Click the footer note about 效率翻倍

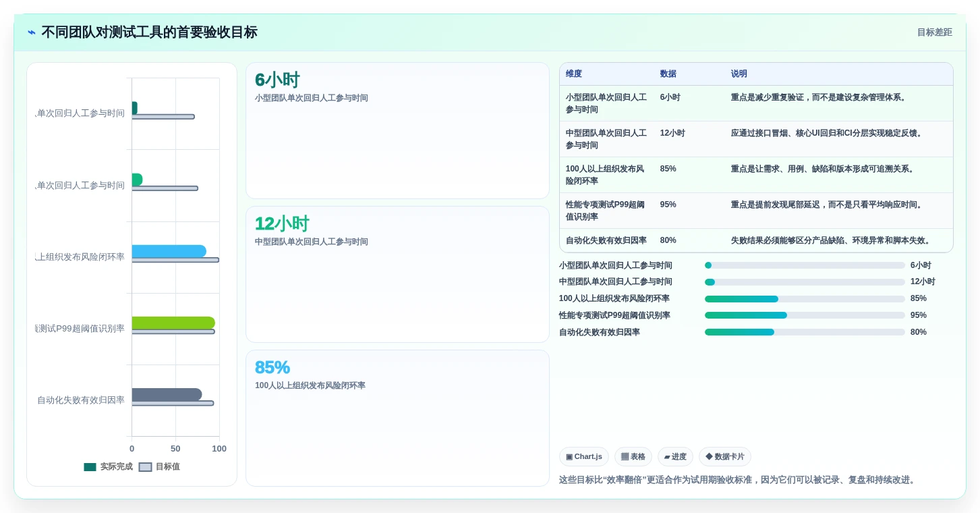[738, 480]
